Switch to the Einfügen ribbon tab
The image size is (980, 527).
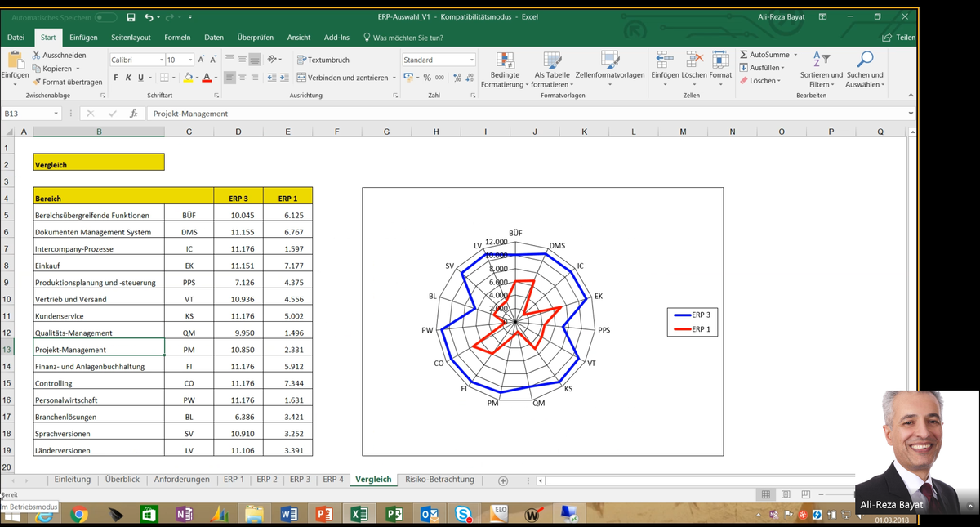coord(83,38)
